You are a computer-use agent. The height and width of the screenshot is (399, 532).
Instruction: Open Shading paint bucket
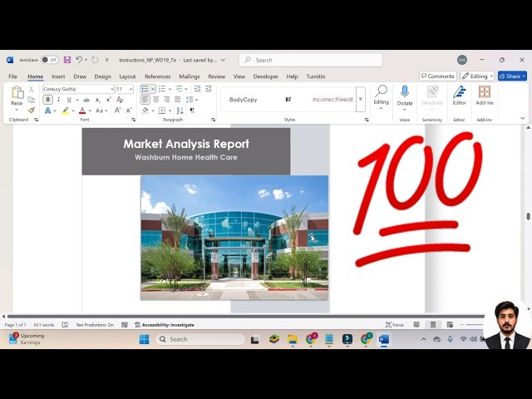point(145,111)
